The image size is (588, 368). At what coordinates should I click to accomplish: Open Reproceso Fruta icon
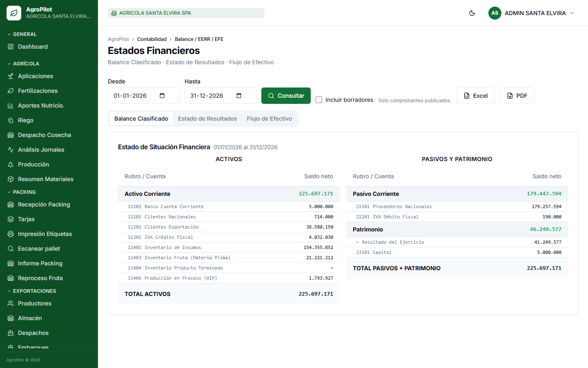point(11,278)
